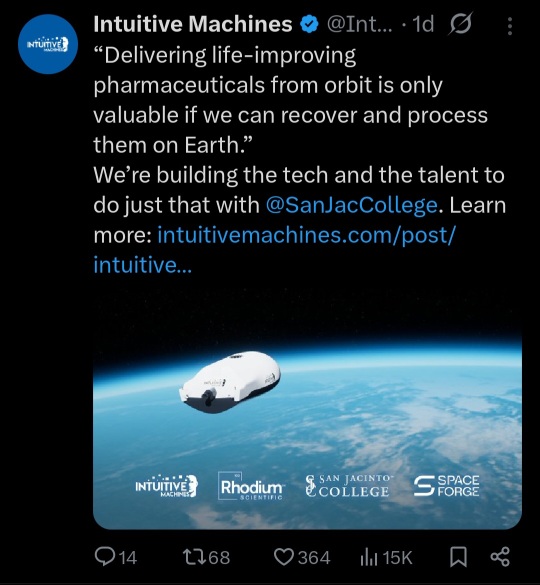540x585 pixels.
Task: Like the post with heart icon
Action: point(284,557)
